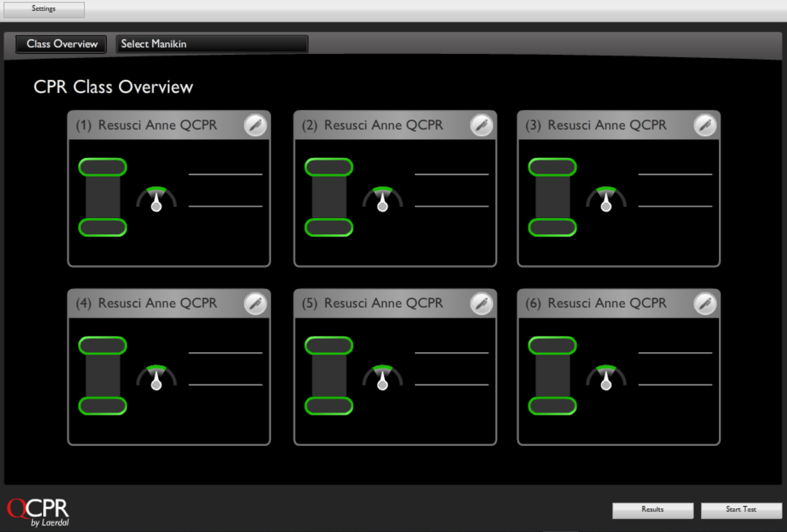Edit the name of manikin (1) Resusci Anne QCPR

[x=255, y=125]
